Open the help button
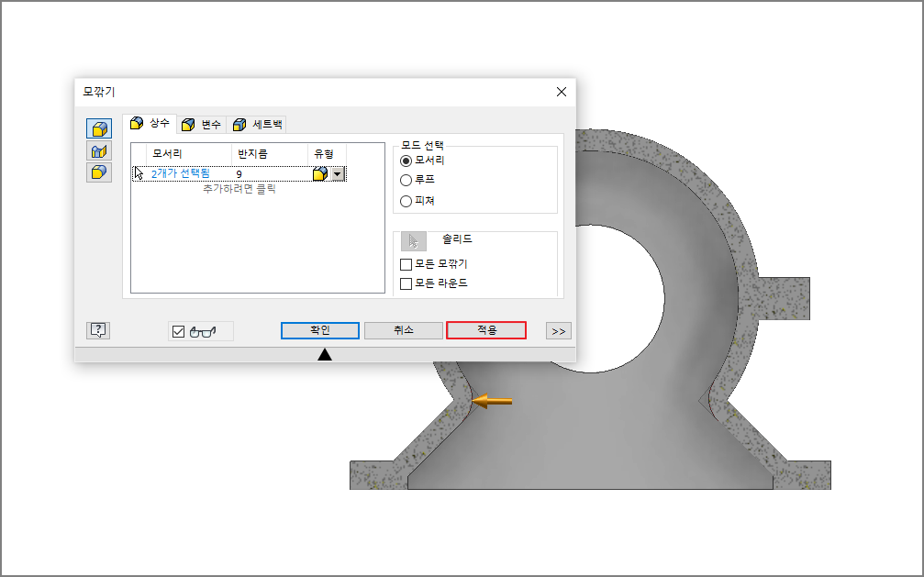The image size is (924, 577). pos(98,330)
